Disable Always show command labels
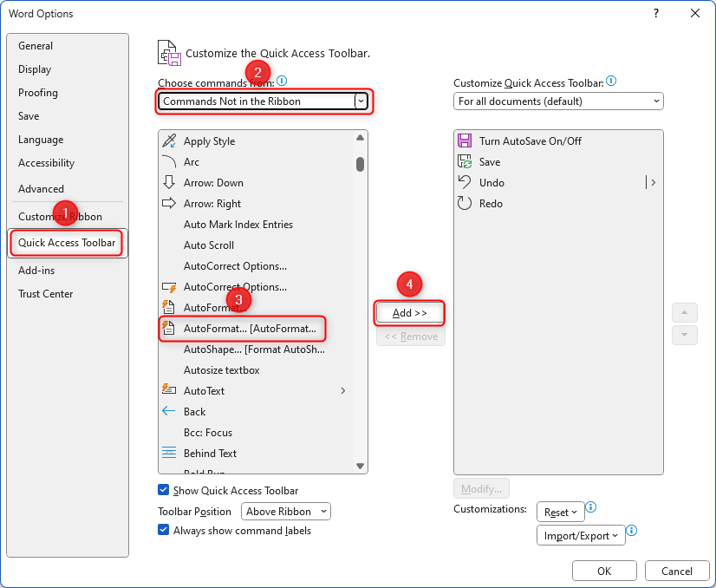 pyautogui.click(x=162, y=531)
